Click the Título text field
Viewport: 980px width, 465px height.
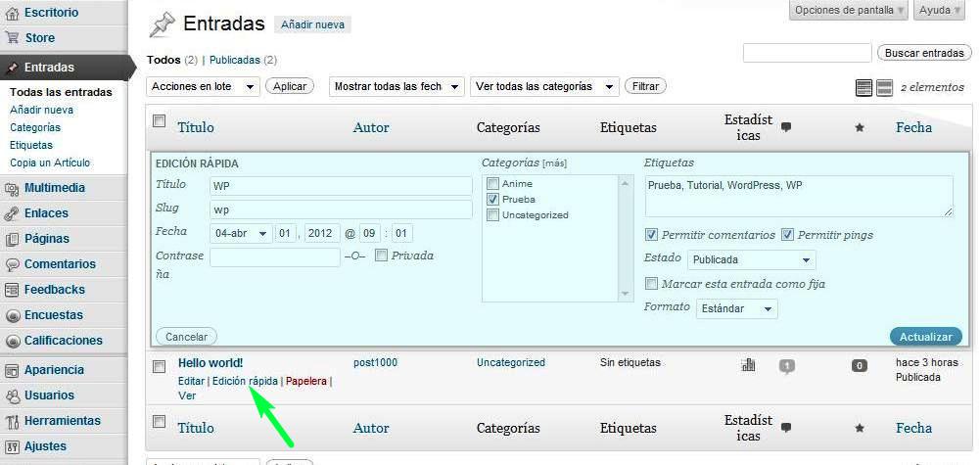[341, 186]
